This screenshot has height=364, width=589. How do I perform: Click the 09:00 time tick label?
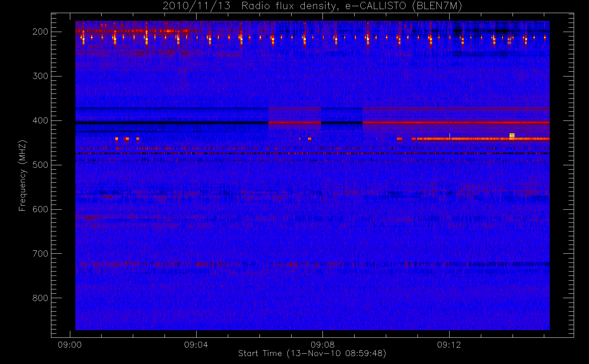pos(70,345)
